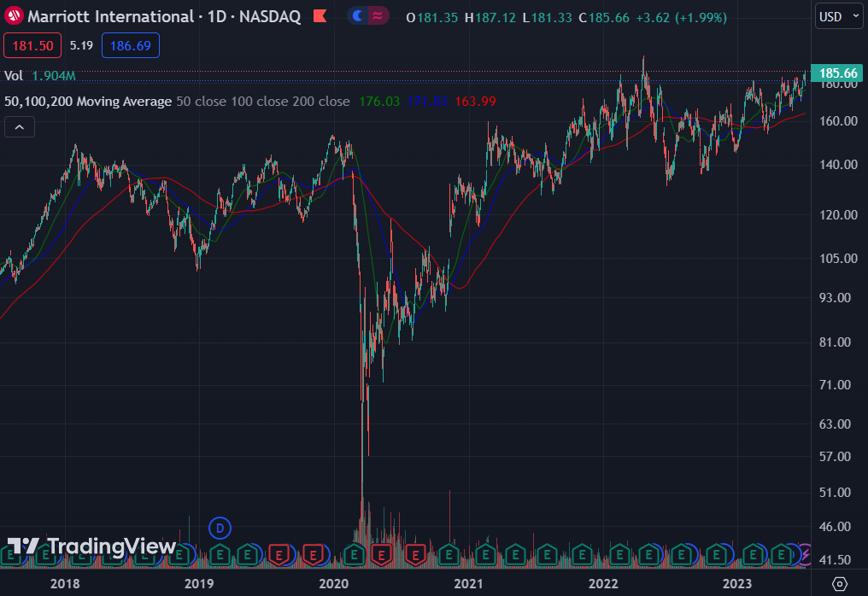The height and width of the screenshot is (596, 868).
Task: Click the earnings marker beneath the D dividend marker
Action: click(x=220, y=554)
